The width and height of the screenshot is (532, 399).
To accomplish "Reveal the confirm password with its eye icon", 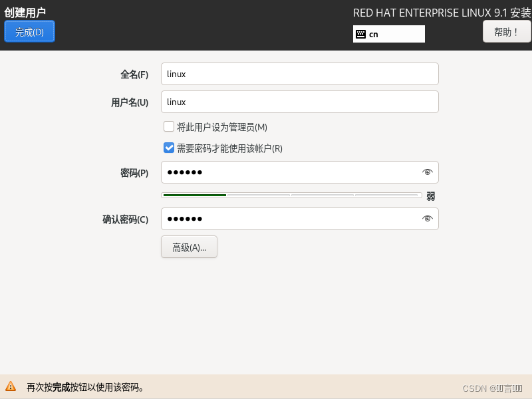I will (427, 219).
